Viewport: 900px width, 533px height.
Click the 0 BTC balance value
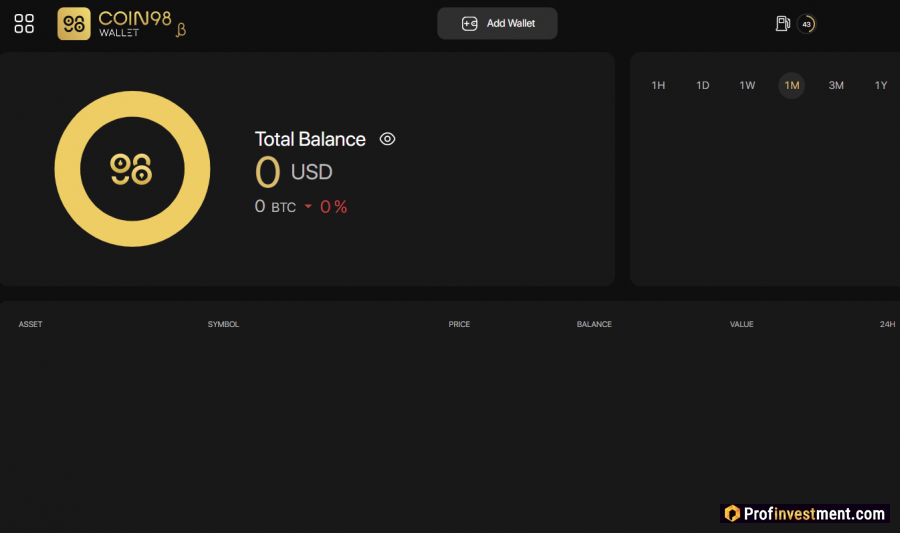coord(276,207)
